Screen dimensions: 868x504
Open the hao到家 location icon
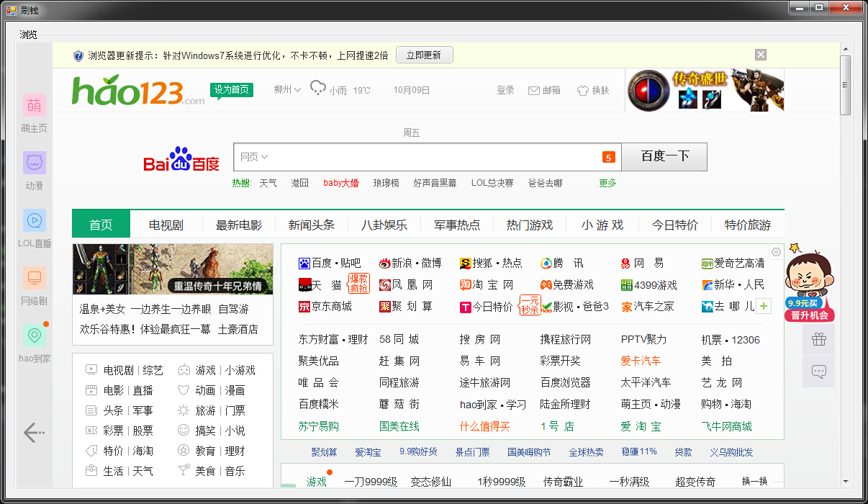(34, 336)
